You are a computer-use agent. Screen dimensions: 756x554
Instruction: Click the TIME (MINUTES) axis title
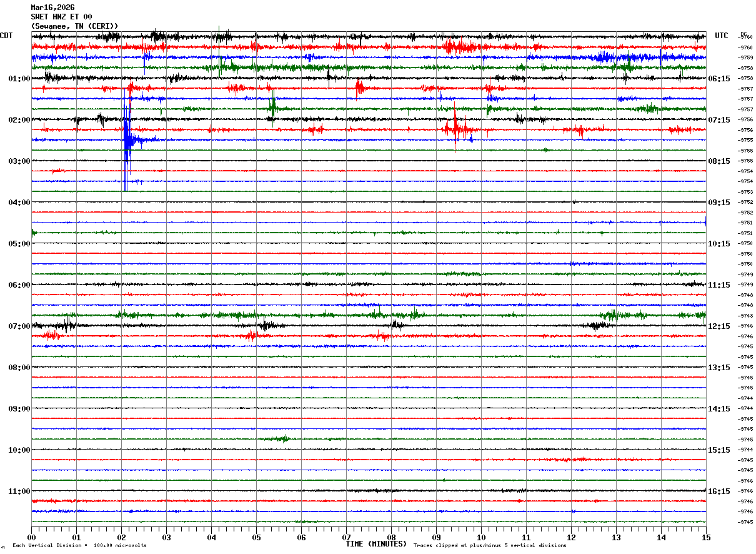[x=376, y=544]
